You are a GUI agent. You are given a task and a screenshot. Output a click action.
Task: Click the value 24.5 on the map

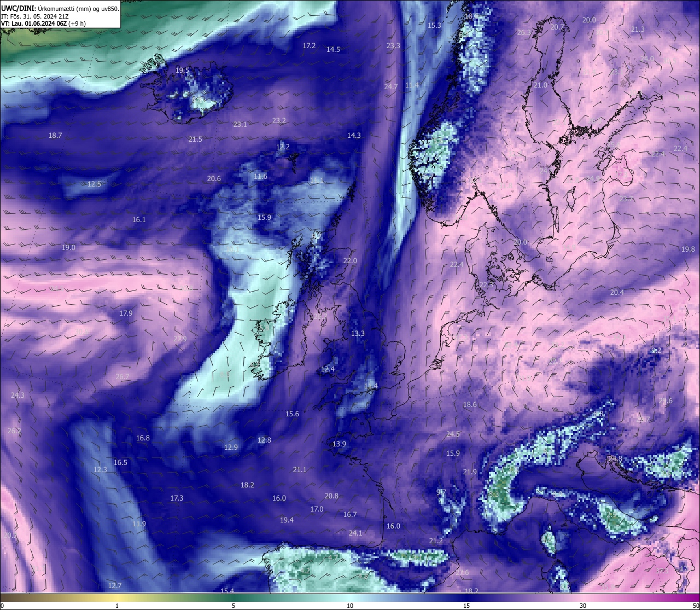click(x=453, y=434)
